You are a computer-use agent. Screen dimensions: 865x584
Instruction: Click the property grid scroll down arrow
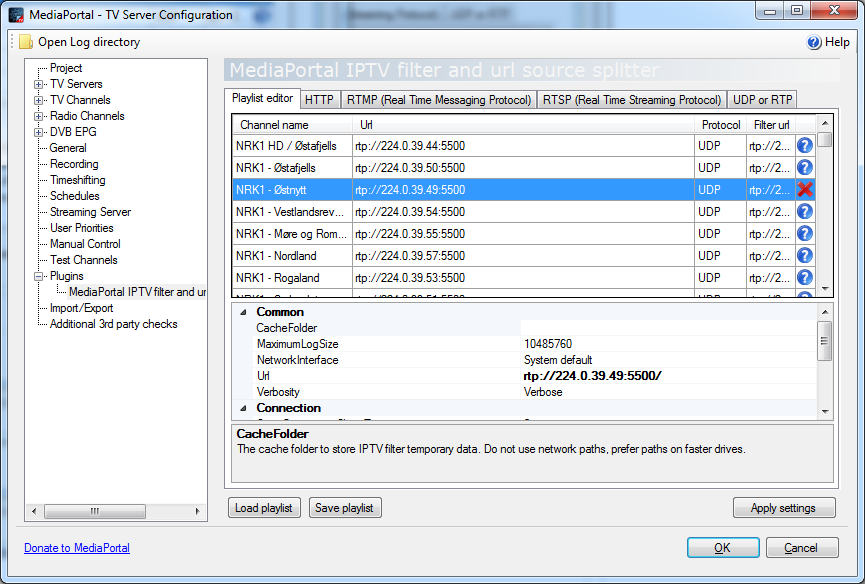coord(825,411)
